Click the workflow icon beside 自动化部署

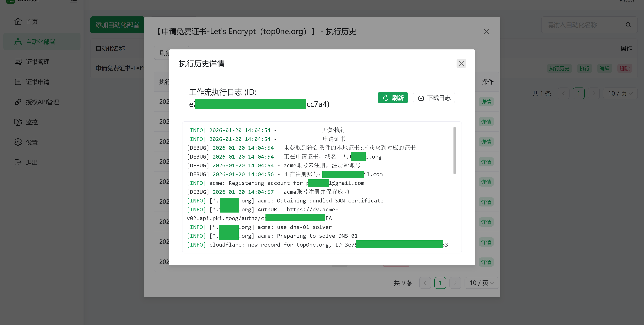coord(18,42)
